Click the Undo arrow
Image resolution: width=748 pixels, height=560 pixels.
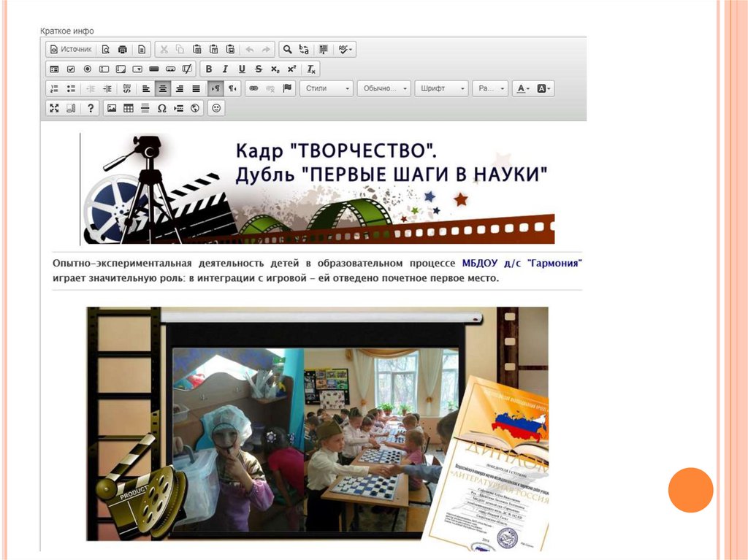(x=250, y=49)
